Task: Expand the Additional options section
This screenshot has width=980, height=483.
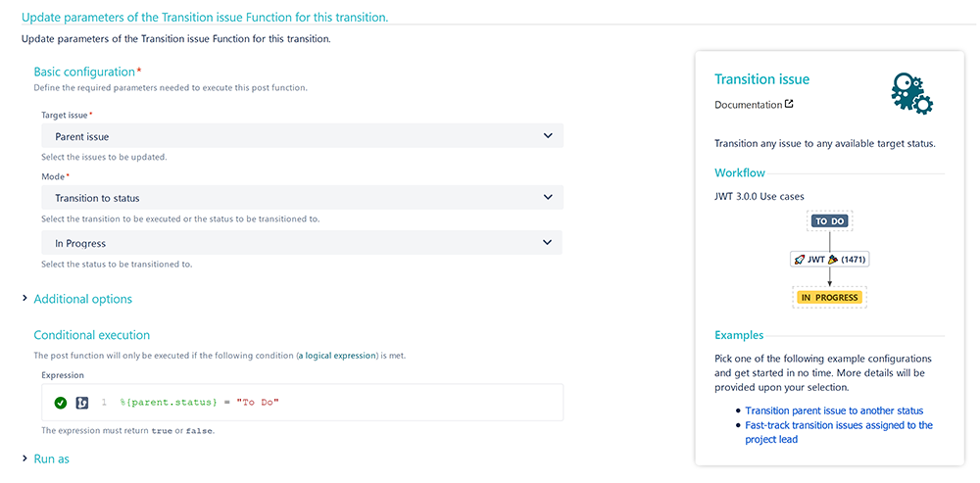Action: click(x=82, y=299)
